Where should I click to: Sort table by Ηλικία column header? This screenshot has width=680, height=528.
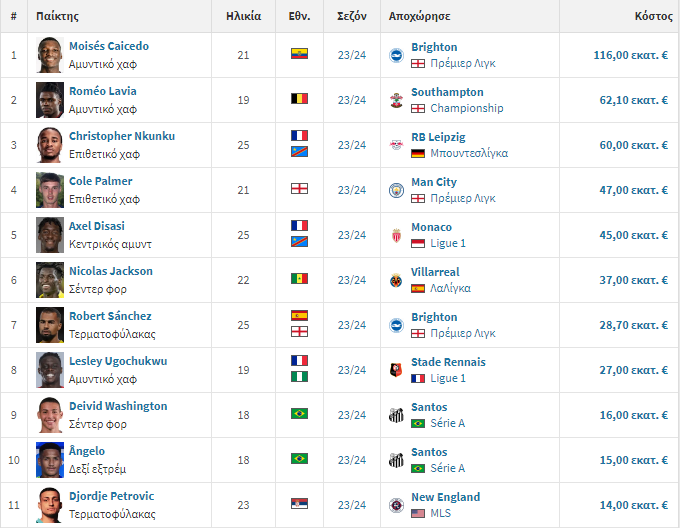click(x=243, y=16)
